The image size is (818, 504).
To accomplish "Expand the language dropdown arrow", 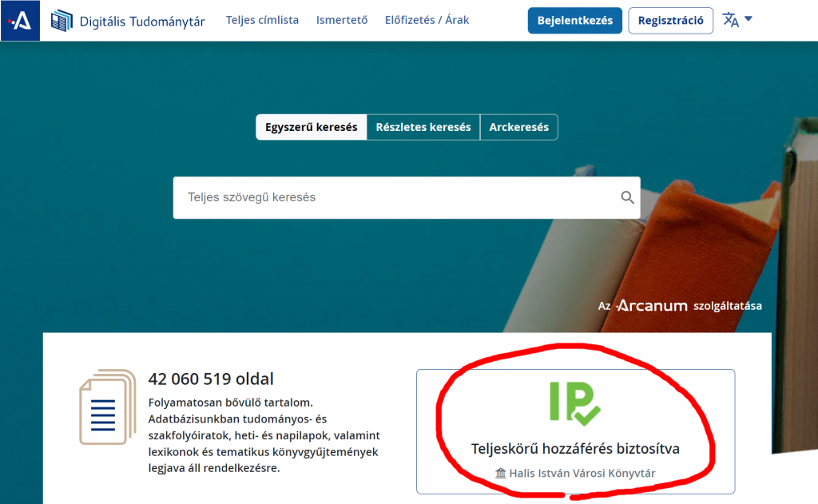I will [x=749, y=19].
